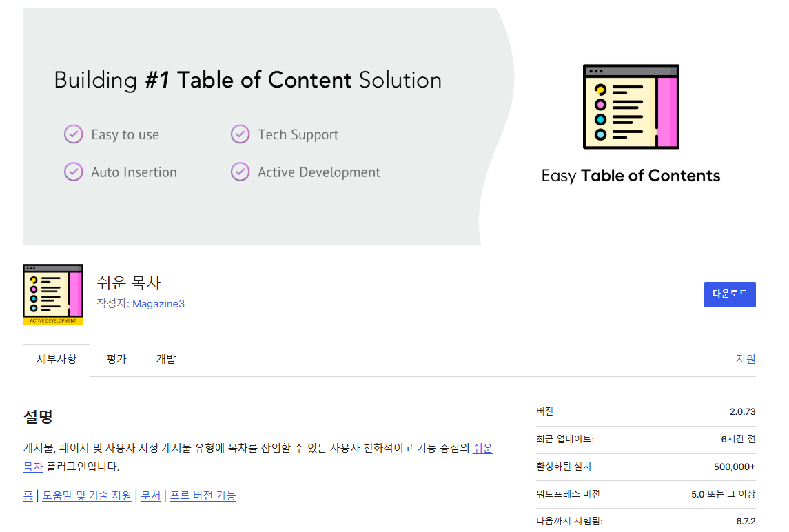Click the tested version value 6.7.2
This screenshot has height=532, width=789.
pyautogui.click(x=746, y=522)
